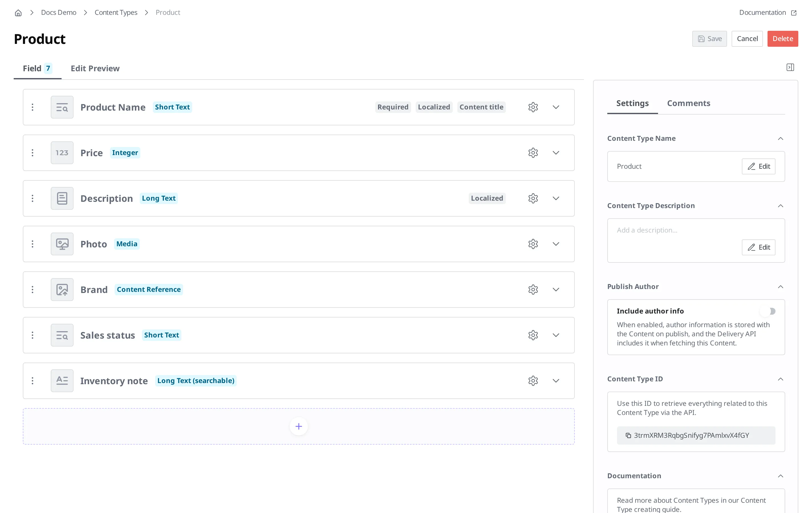812x513 pixels.
Task: Copy the Content Type ID with copy icon
Action: (628, 435)
